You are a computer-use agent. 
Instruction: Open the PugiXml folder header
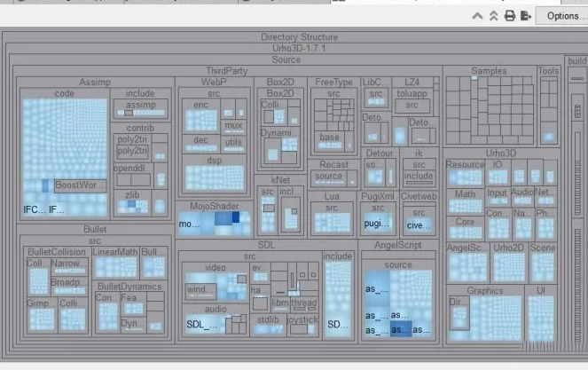(x=378, y=196)
